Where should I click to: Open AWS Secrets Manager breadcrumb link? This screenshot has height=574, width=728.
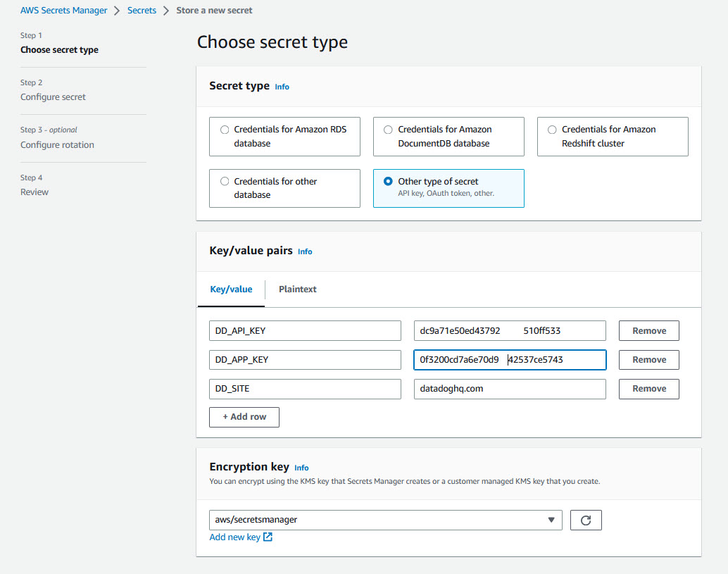point(63,11)
